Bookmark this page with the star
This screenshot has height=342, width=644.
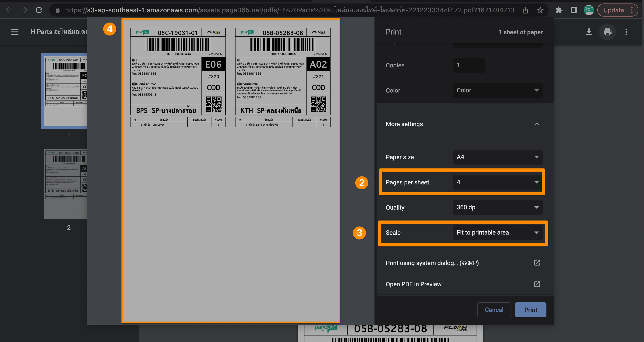[540, 10]
